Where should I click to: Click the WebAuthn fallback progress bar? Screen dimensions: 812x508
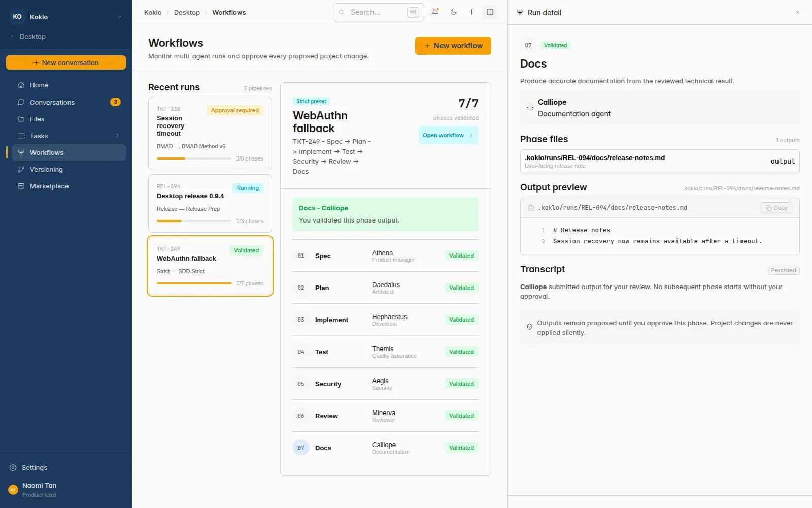point(194,283)
